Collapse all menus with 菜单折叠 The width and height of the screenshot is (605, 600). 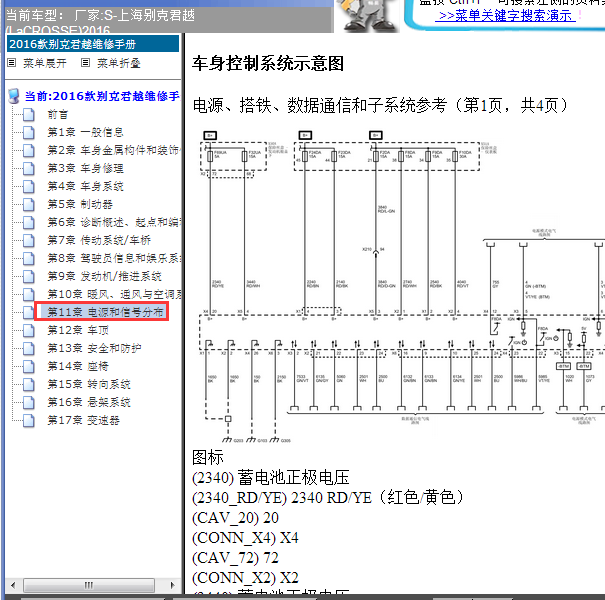point(119,63)
